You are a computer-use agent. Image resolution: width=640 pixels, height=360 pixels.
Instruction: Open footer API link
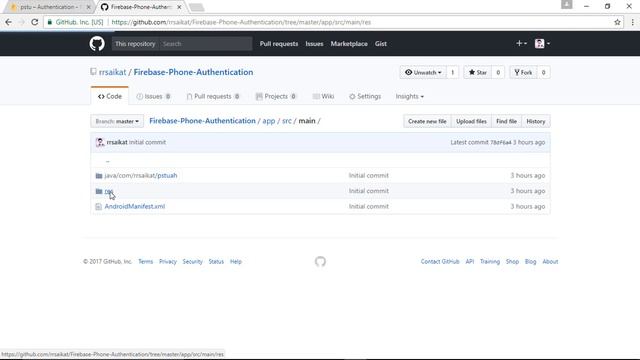tap(470, 262)
